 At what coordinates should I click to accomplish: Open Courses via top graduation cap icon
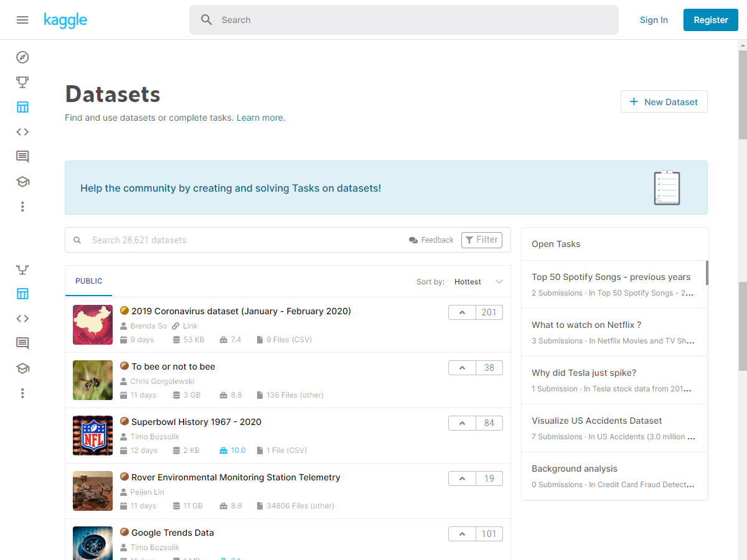(22, 182)
